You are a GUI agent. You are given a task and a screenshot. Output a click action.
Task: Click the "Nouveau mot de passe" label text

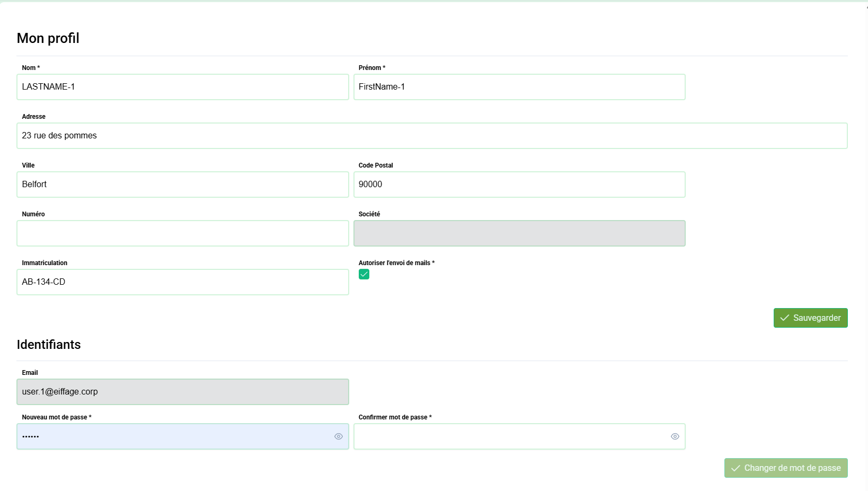56,417
